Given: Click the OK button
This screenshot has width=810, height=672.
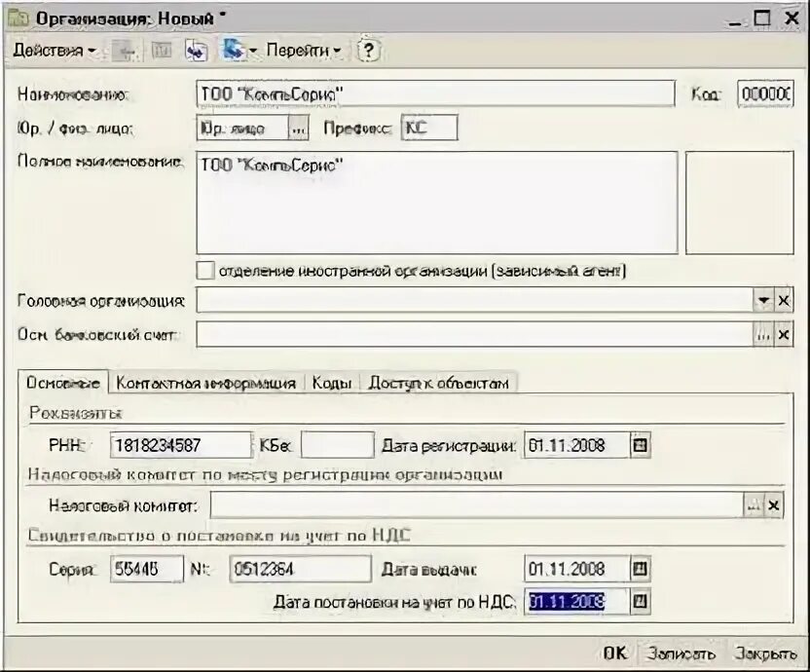Looking at the screenshot, I should (615, 653).
